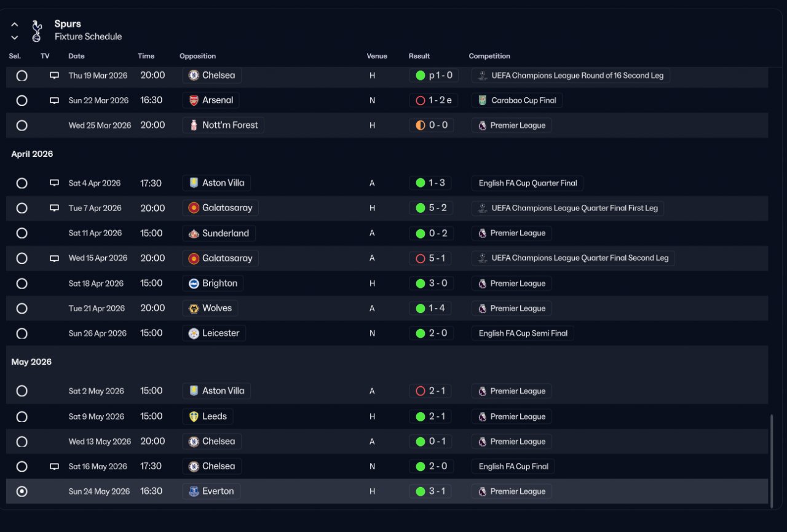Click the Spurs team name heading
Screen dimensions: 787x532
68,24
